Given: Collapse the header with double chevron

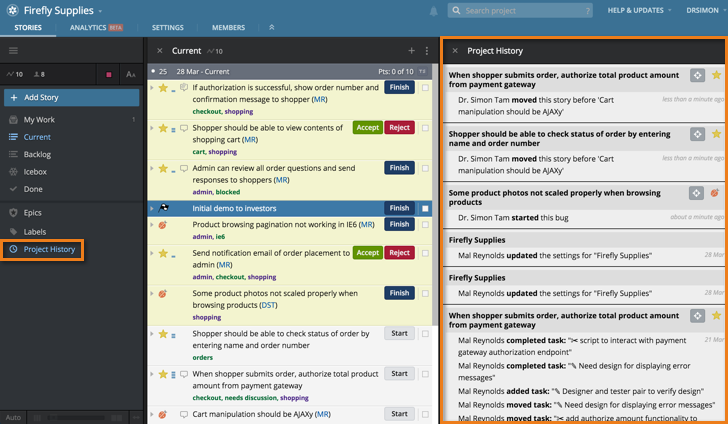Looking at the screenshot, I should click(x=272, y=27).
